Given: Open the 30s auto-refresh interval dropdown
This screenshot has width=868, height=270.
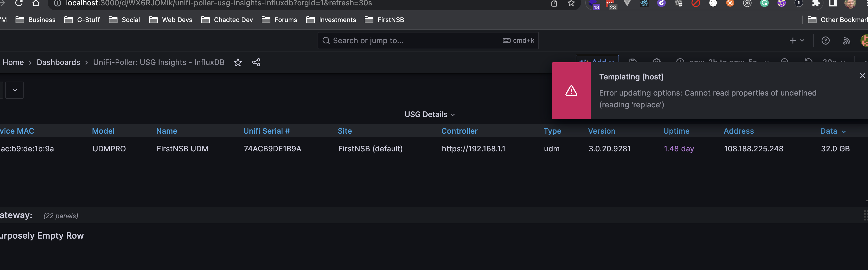Looking at the screenshot, I should (843, 62).
